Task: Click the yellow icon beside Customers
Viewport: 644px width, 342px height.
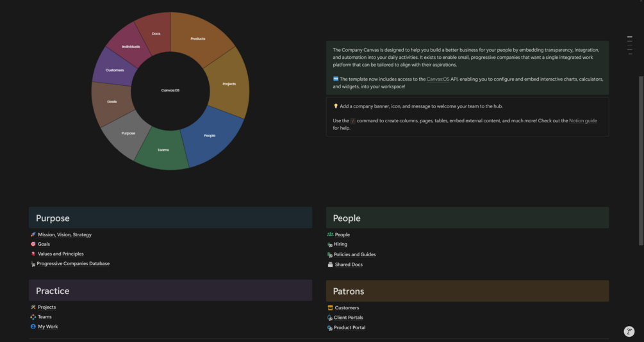Action: coord(330,307)
